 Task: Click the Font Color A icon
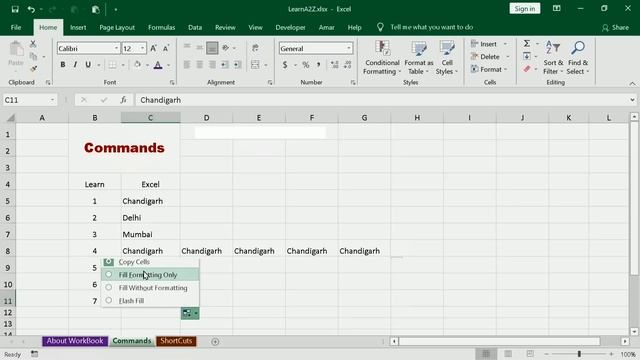158,64
